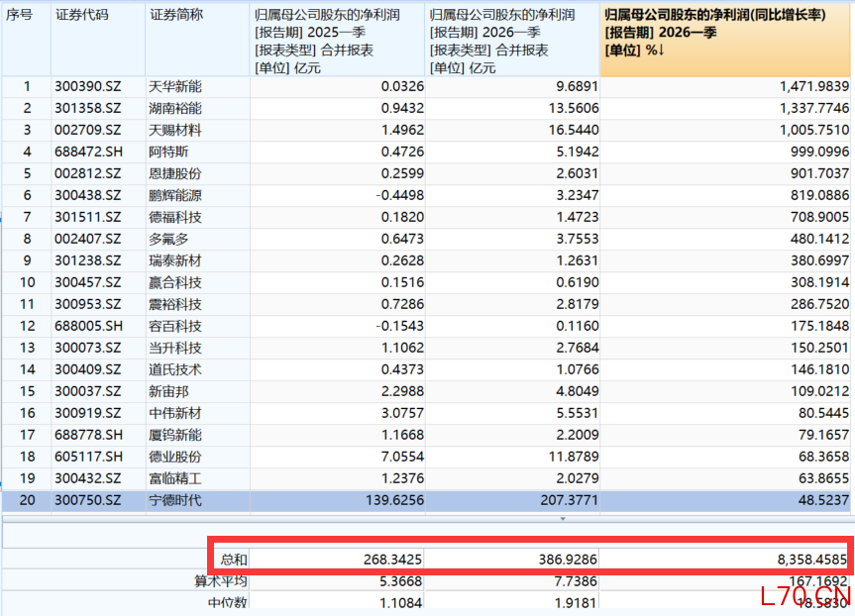This screenshot has width=855, height=616.
Task: Click the negative value -0.4498
Action: (399, 196)
